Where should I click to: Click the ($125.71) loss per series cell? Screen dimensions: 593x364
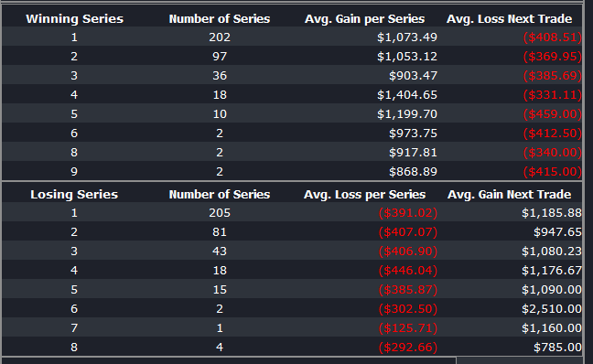(408, 327)
